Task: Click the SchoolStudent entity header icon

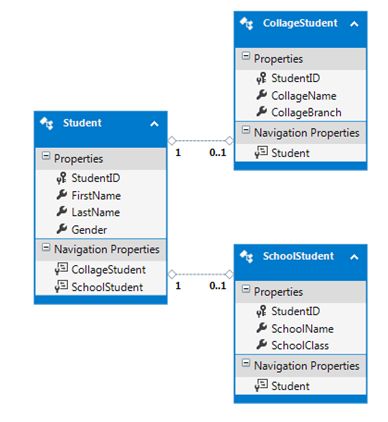Action: [x=247, y=256]
